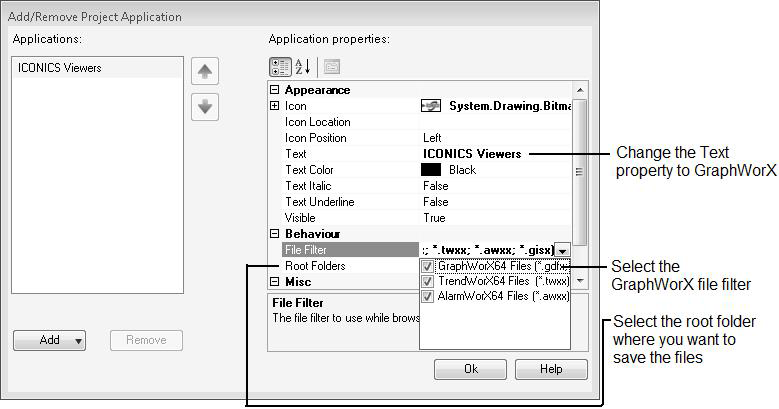Click the Alphabetical sort icon
The image size is (779, 409).
(304, 67)
